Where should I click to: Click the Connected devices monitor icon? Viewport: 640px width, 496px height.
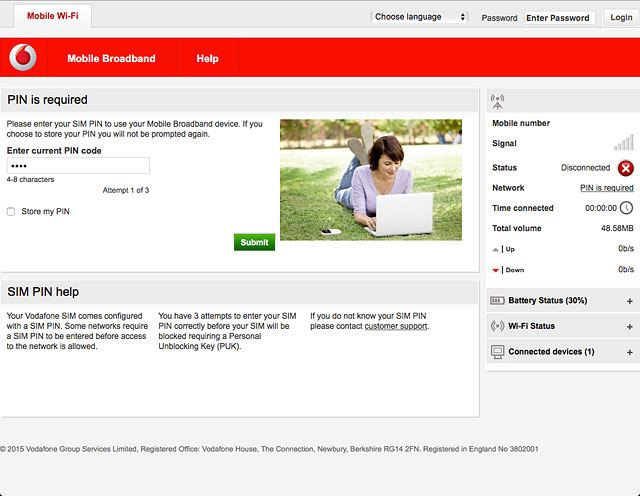(497, 352)
